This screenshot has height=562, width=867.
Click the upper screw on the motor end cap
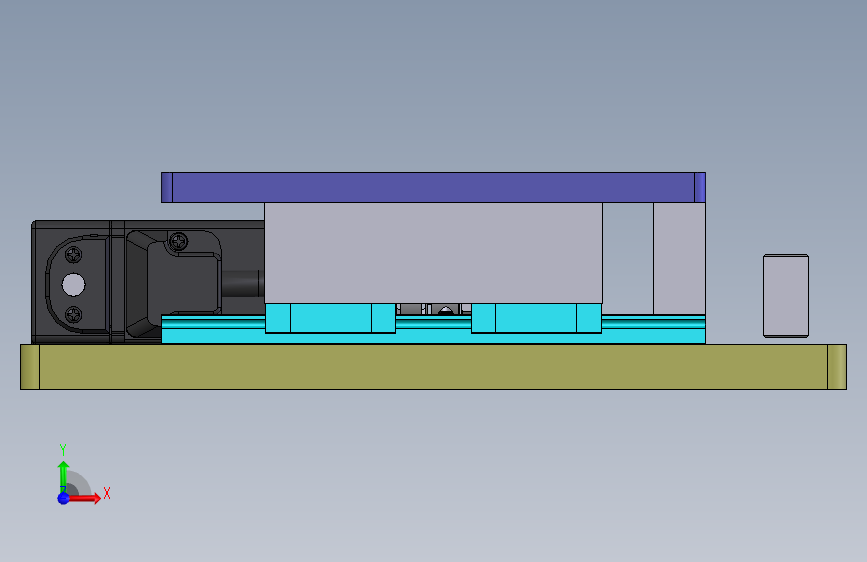tap(74, 255)
